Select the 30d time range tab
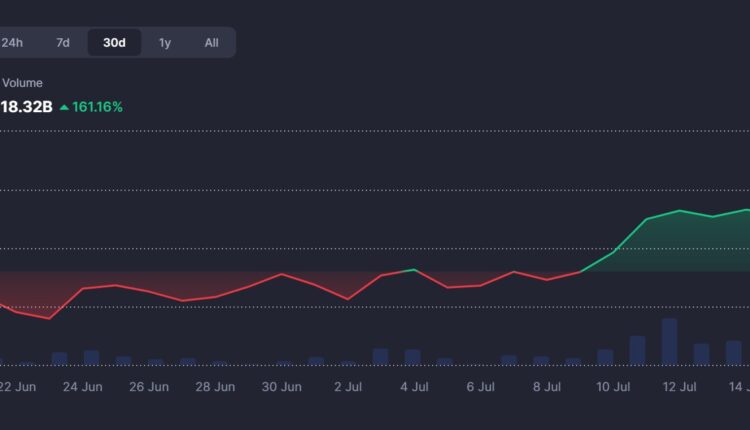Image resolution: width=750 pixels, height=430 pixels. tap(114, 43)
